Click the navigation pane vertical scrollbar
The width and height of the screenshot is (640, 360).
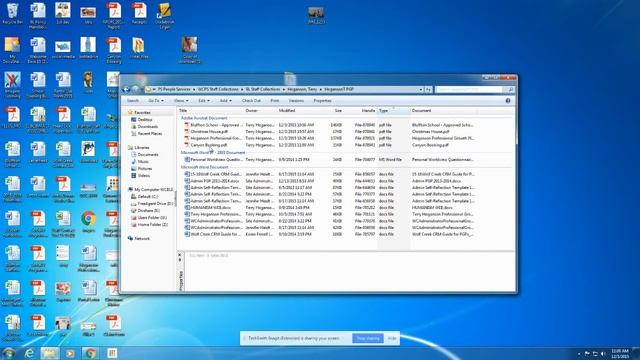176,199
